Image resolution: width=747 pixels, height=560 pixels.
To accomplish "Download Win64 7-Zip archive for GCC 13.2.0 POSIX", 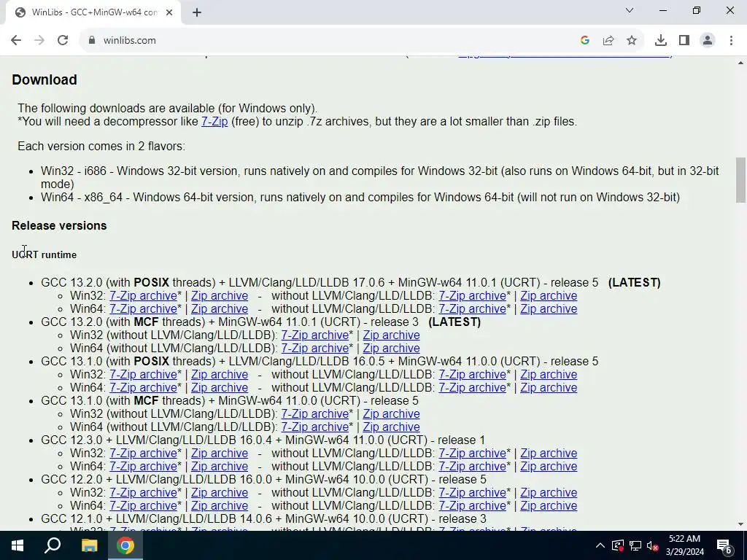I will pos(143,309).
